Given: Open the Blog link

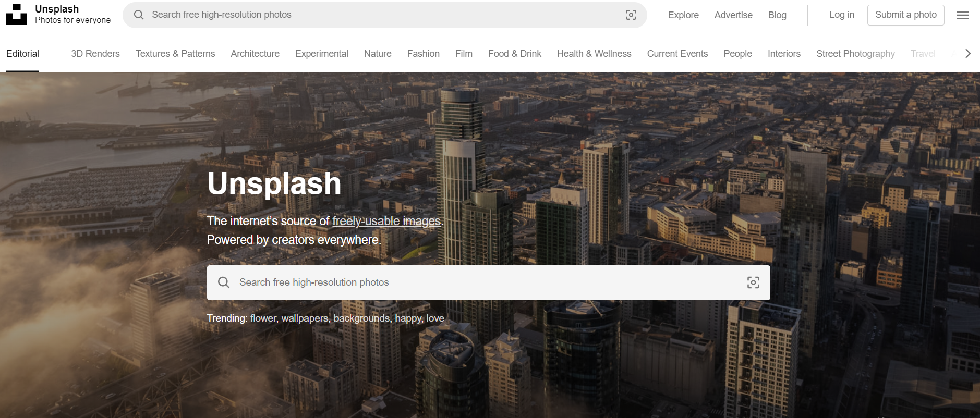Looking at the screenshot, I should coord(777,15).
